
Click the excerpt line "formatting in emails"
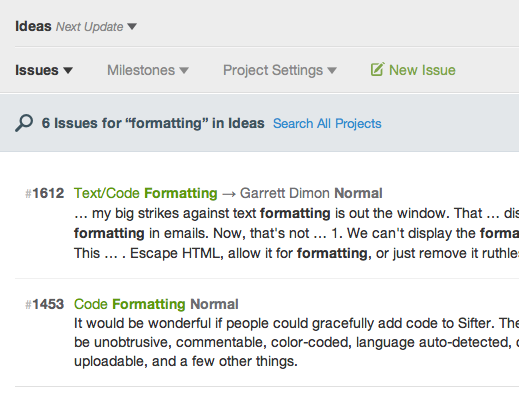[x=296, y=233]
